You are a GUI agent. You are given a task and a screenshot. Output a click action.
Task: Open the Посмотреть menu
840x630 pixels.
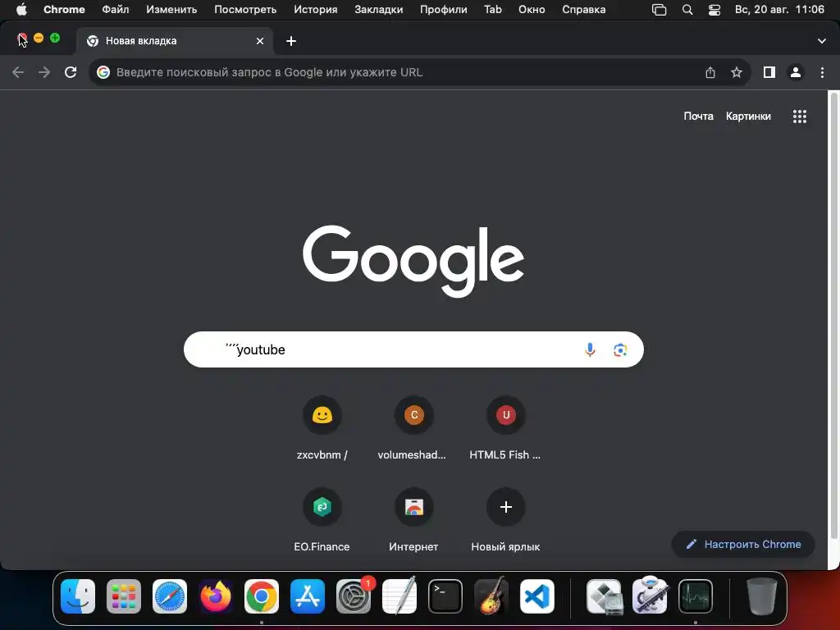tap(245, 10)
